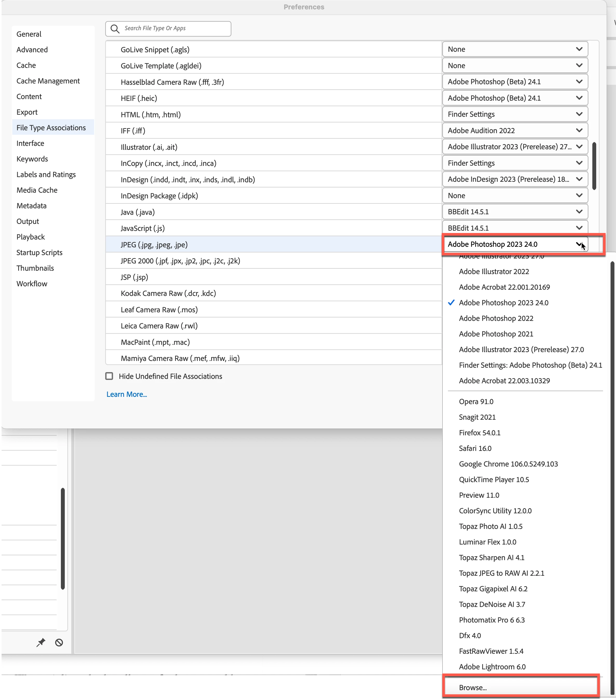Switch to the Thumbnails preferences section
This screenshot has height=699, width=616.
point(35,268)
